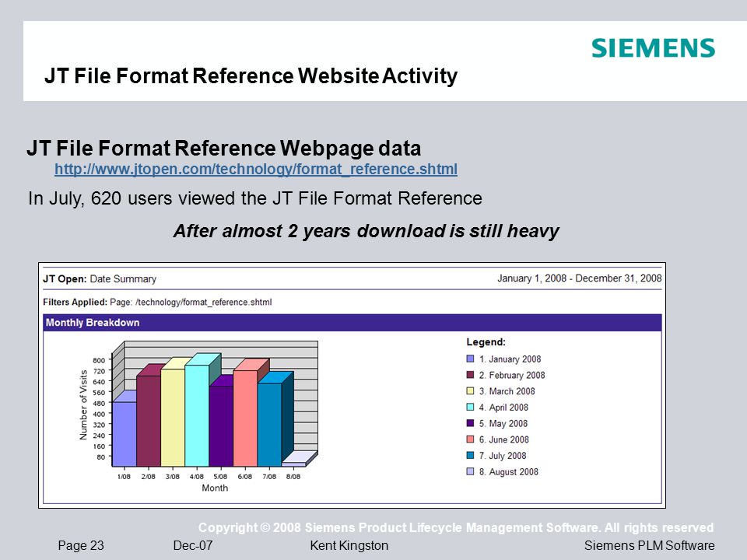Viewport: 747px width, 560px height.
Task: Click the February 2008 legend color swatch
Action: [x=470, y=375]
